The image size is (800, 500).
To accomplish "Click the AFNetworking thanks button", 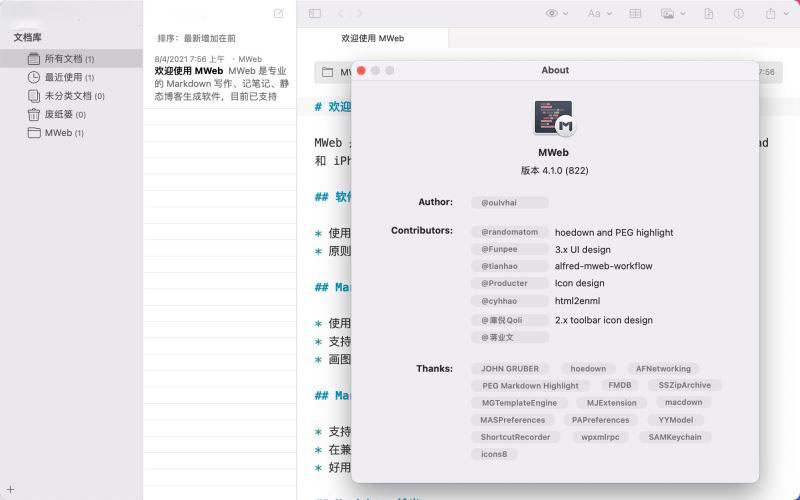I will 663,368.
